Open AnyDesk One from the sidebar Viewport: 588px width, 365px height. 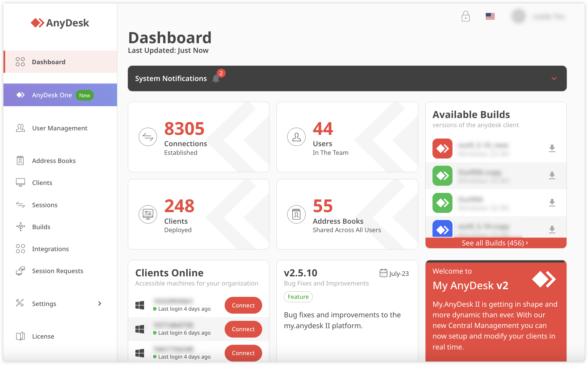pos(52,95)
